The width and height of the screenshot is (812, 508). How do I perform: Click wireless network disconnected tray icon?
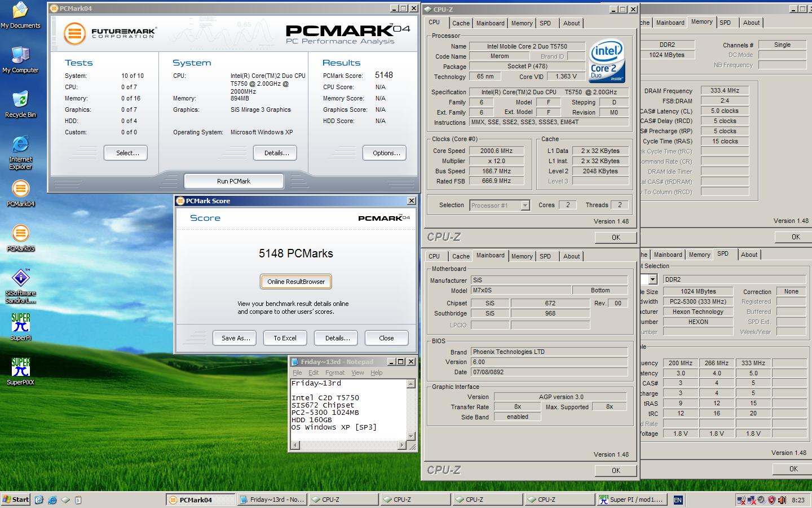pos(742,500)
